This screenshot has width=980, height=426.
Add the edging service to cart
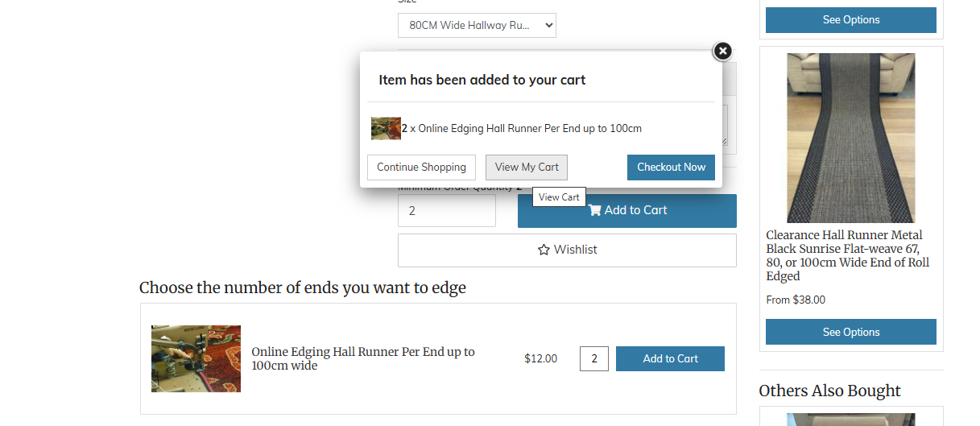[670, 358]
